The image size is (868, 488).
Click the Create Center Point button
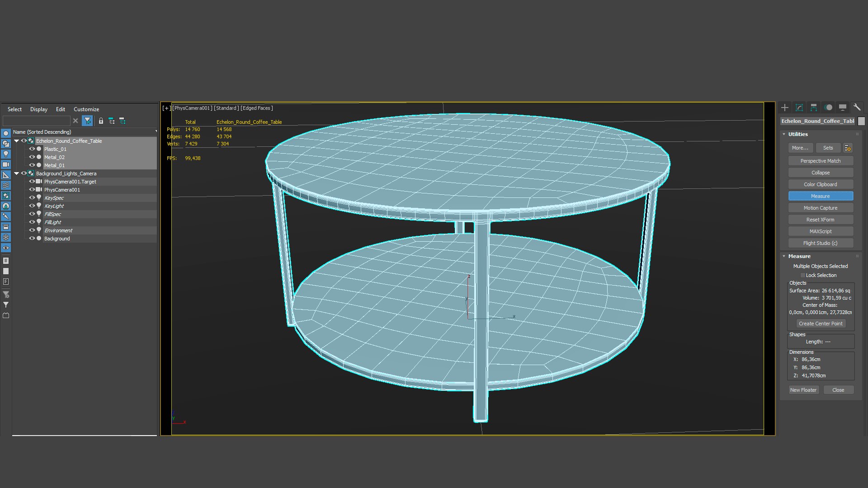(821, 324)
